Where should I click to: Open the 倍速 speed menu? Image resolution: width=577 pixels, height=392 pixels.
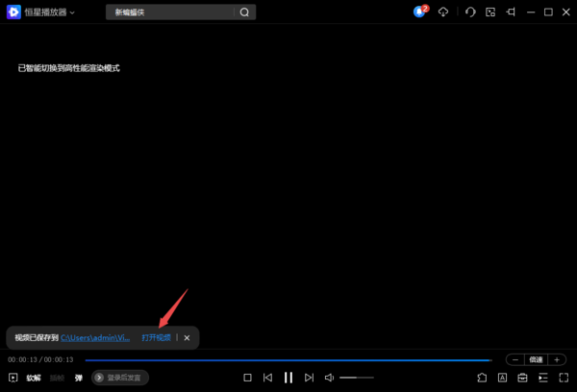[536, 359]
